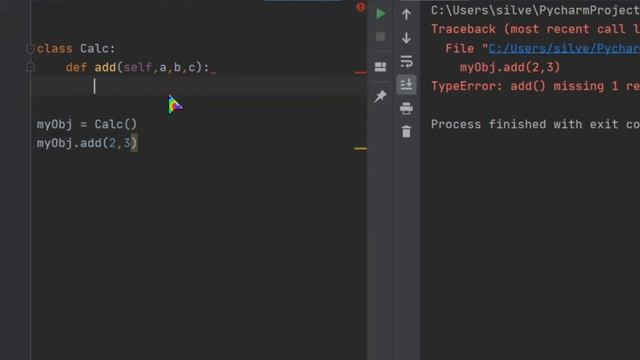The height and width of the screenshot is (360, 640).
Task: Click 'Traceback (most recent call' console line
Action: click(x=535, y=29)
